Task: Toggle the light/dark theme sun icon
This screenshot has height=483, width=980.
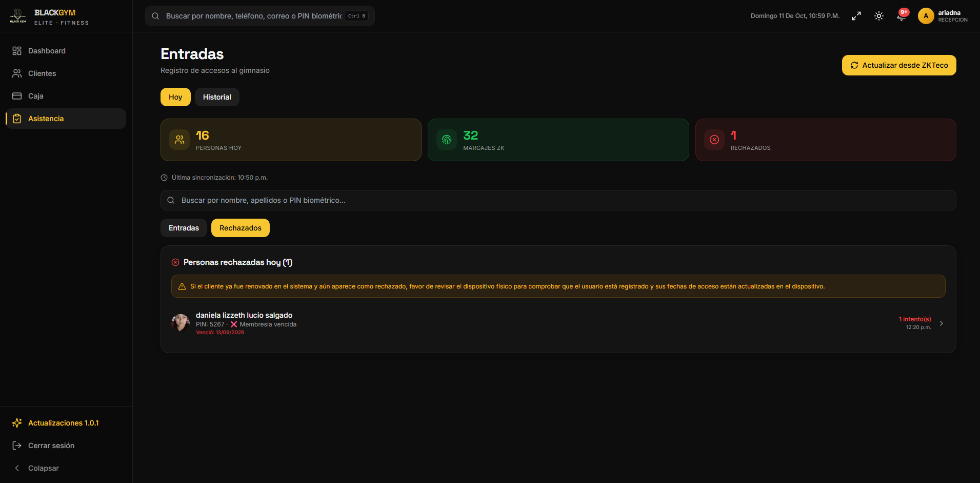Action: [879, 16]
